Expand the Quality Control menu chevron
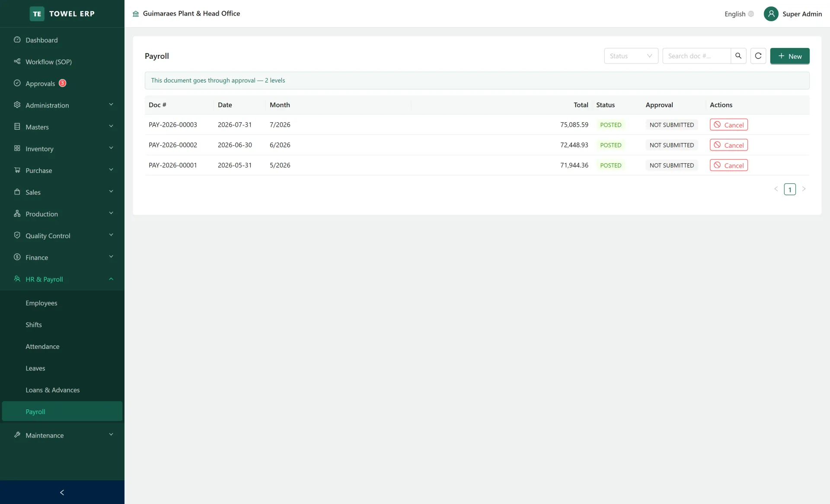The height and width of the screenshot is (504, 830). coord(111,235)
